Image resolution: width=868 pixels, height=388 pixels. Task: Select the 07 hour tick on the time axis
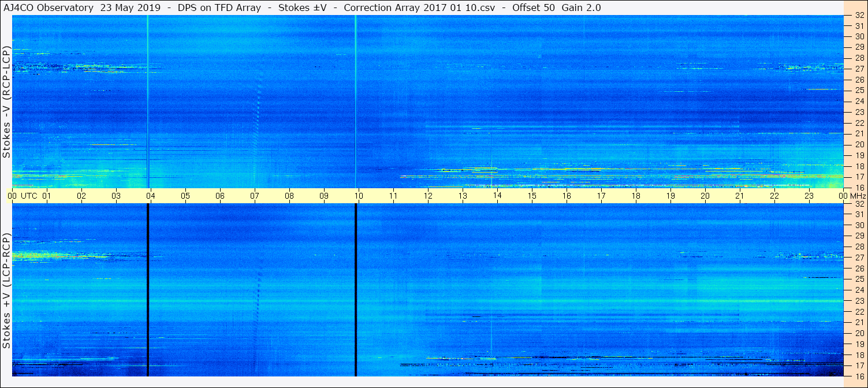[255, 196]
